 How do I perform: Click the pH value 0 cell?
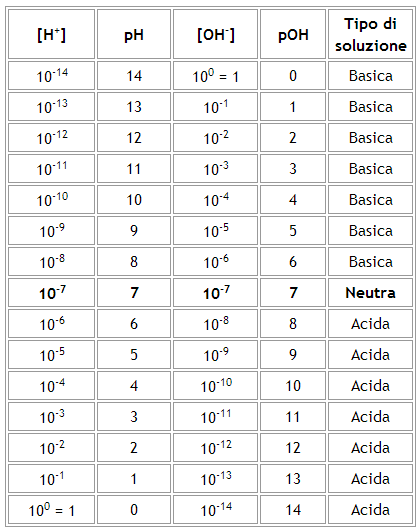tap(134, 510)
